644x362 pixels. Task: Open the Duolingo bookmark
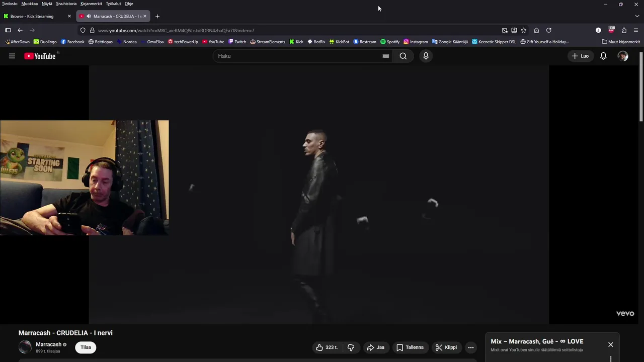point(45,42)
